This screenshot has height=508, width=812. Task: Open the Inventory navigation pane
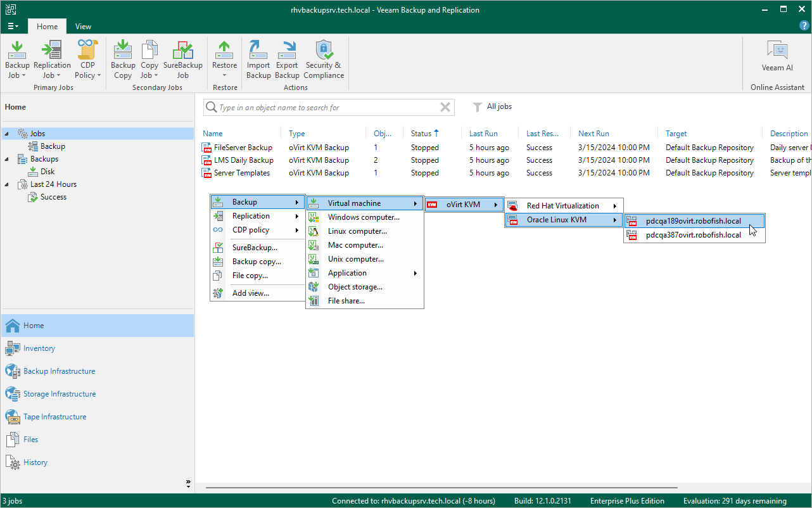[98, 348]
